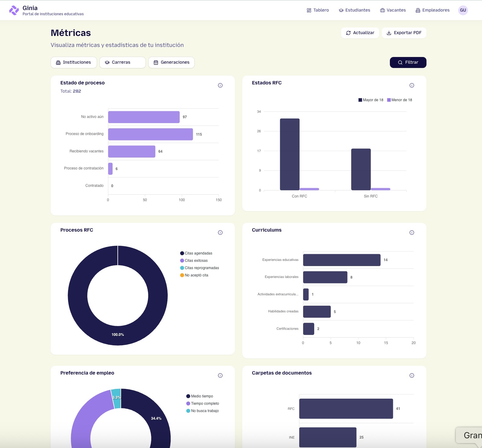The image size is (482, 448).
Task: Toggle Citas agendadas legend entry
Action: coord(196,253)
